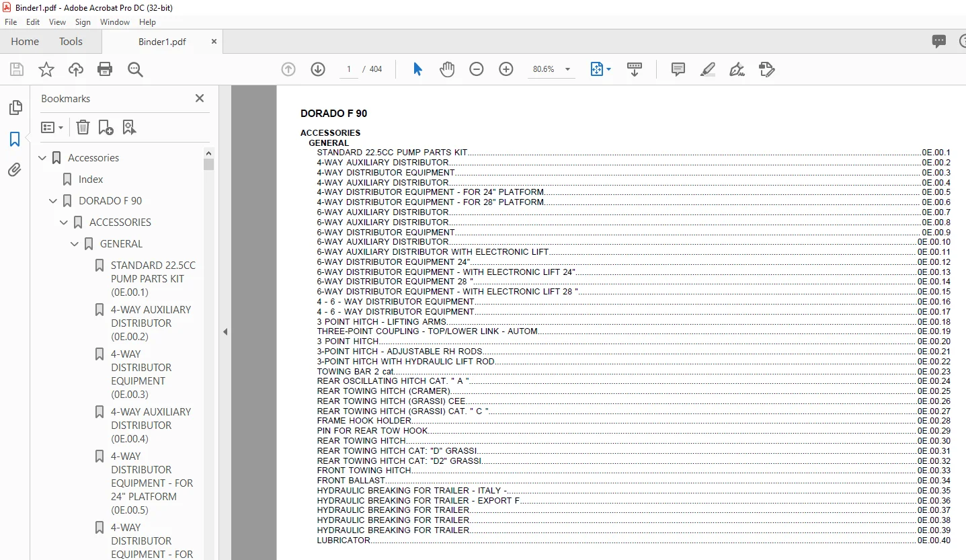966x560 pixels.
Task: Click the find current bookmark icon
Action: [x=129, y=127]
